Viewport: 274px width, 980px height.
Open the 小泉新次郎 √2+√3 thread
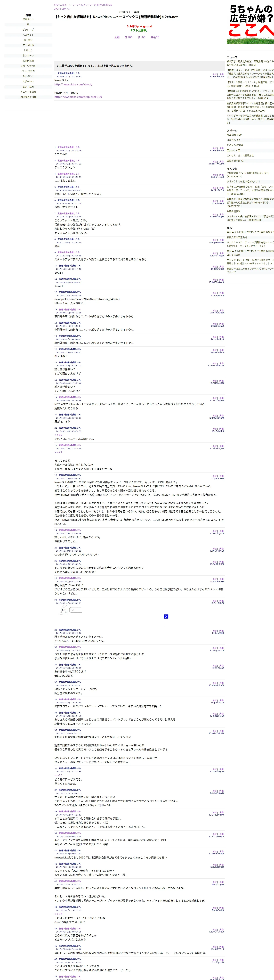click(x=248, y=175)
